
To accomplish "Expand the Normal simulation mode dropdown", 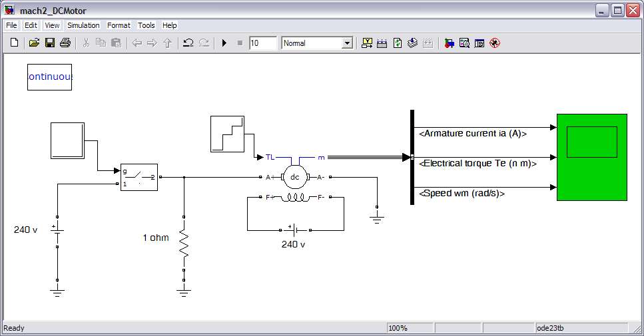I will click(346, 43).
